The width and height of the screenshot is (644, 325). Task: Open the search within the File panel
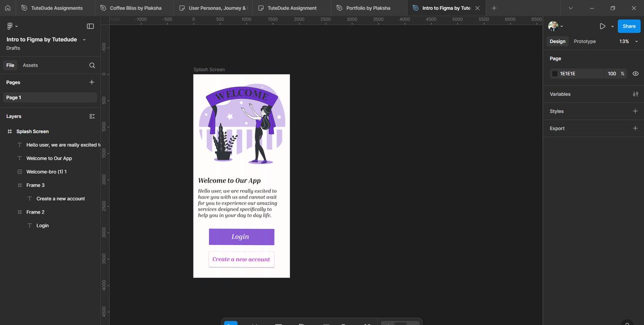click(92, 65)
